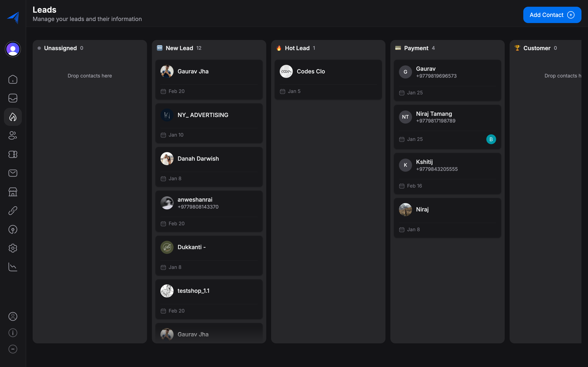Open the email envelope icon
The height and width of the screenshot is (367, 588).
point(13,173)
